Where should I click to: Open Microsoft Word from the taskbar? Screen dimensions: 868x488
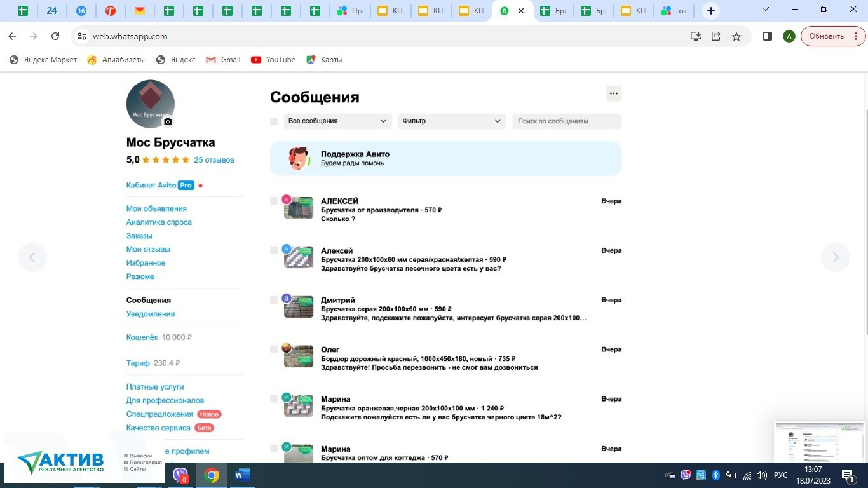click(243, 475)
